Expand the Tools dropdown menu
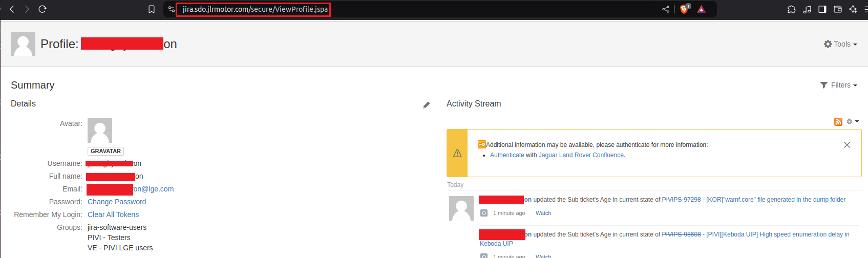Image resolution: width=868 pixels, height=258 pixels. click(x=840, y=44)
